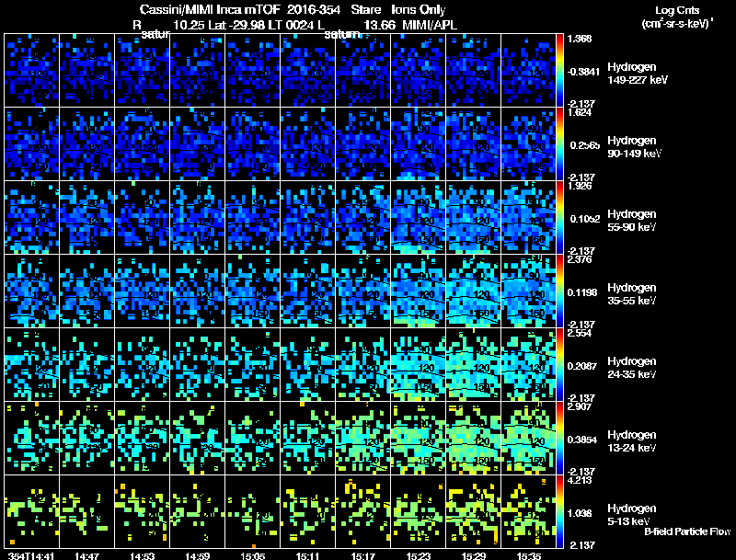Click the '14:53' time label

(143, 556)
